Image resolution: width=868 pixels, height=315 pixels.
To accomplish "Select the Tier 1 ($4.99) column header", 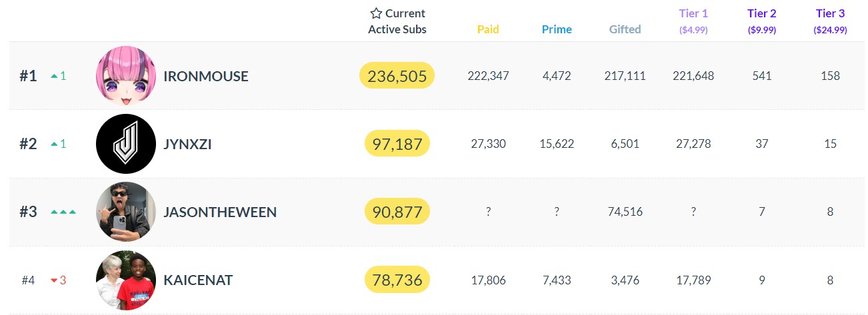I will click(x=693, y=21).
